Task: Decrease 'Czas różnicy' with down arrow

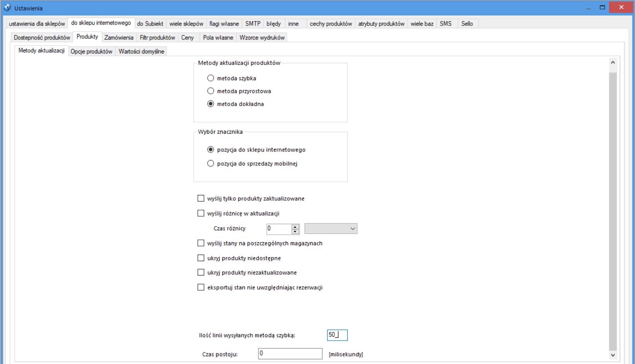Action: [295, 231]
